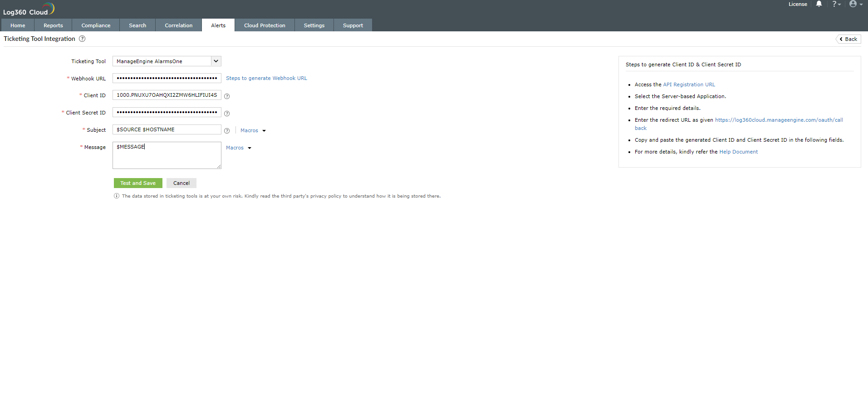Click the Log360 Cloud logo
868x412 pixels.
click(29, 9)
